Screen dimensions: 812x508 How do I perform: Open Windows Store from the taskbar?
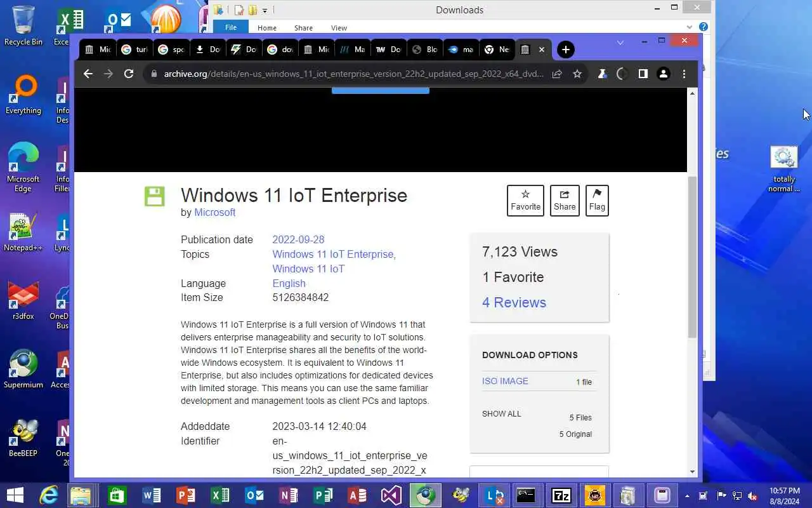pyautogui.click(x=117, y=495)
